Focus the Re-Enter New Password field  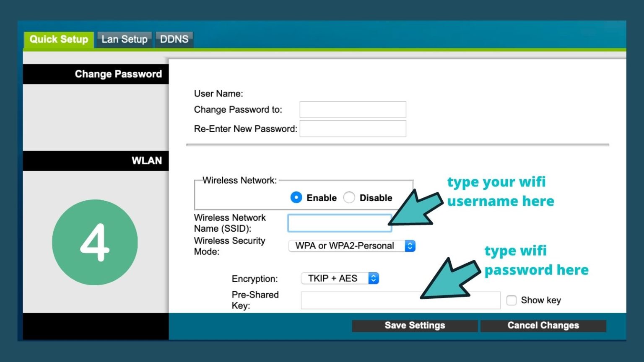click(x=353, y=129)
